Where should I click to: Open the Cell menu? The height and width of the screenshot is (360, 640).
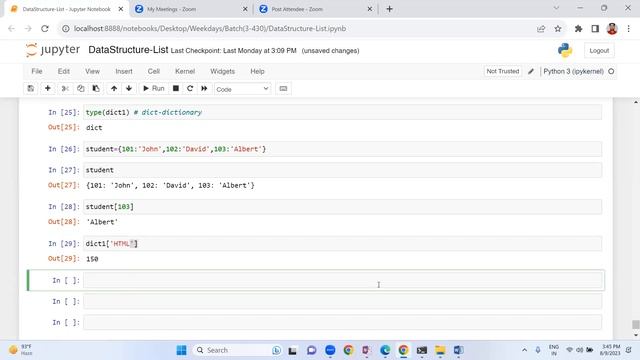coord(153,71)
